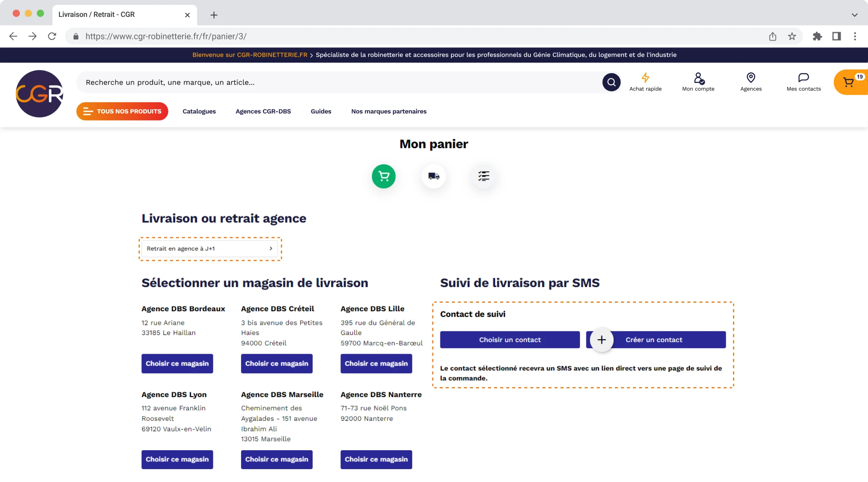
Task: Click Bienvenue sur CGR-ROBINETTERIE.FR link
Action: [x=250, y=55]
